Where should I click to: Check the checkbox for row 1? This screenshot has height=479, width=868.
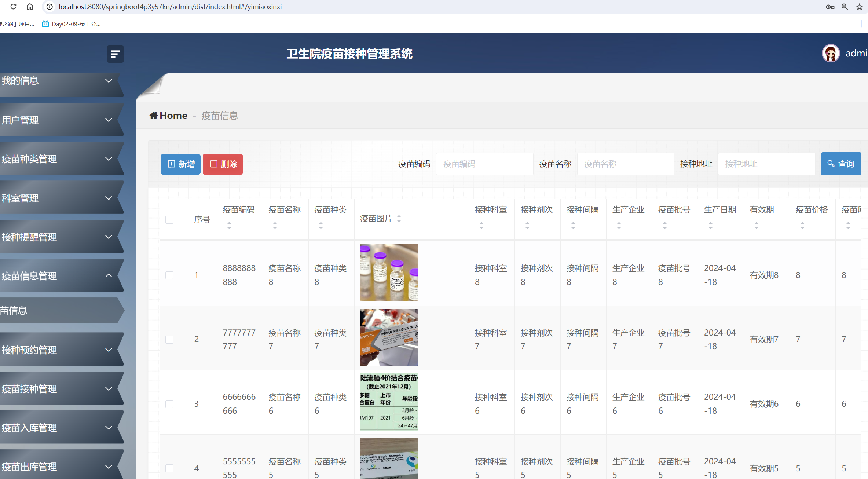point(169,275)
